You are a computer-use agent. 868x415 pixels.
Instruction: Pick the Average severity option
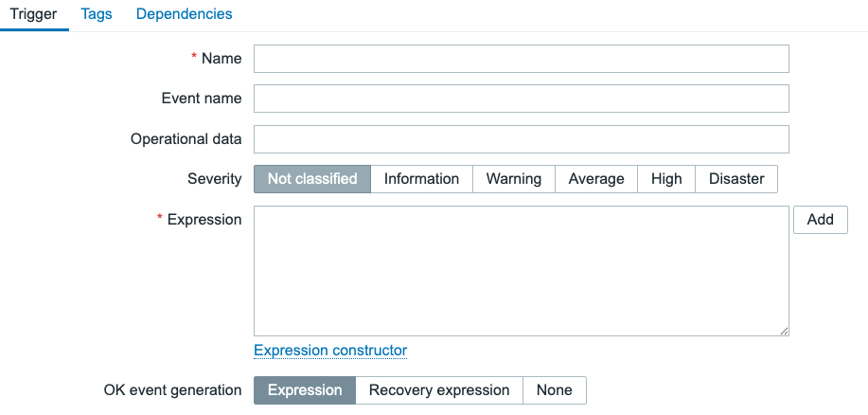596,179
